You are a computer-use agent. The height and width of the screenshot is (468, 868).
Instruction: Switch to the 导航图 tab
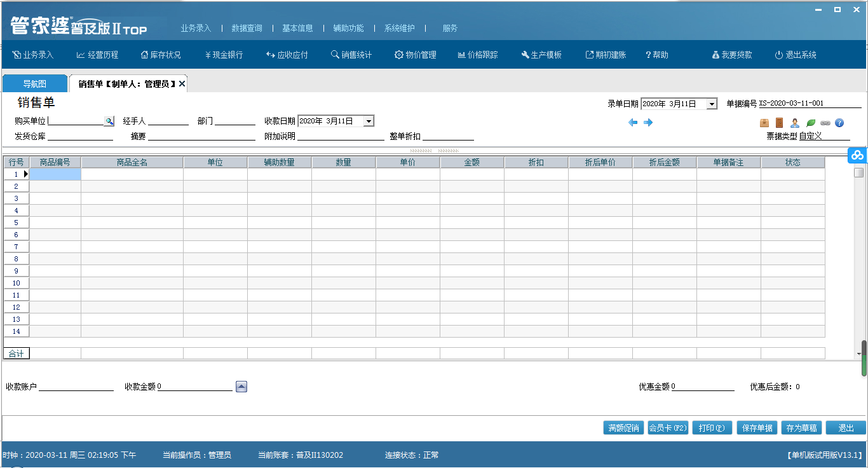[34, 83]
